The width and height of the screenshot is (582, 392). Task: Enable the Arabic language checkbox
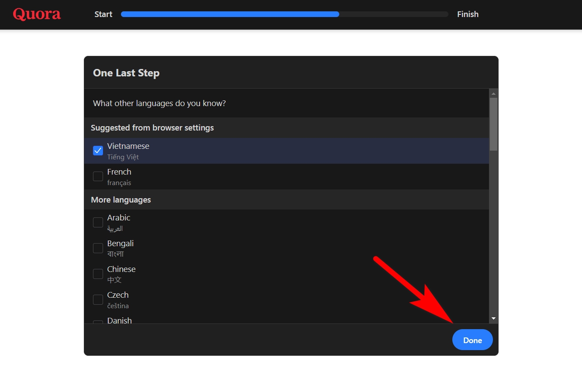tap(98, 222)
